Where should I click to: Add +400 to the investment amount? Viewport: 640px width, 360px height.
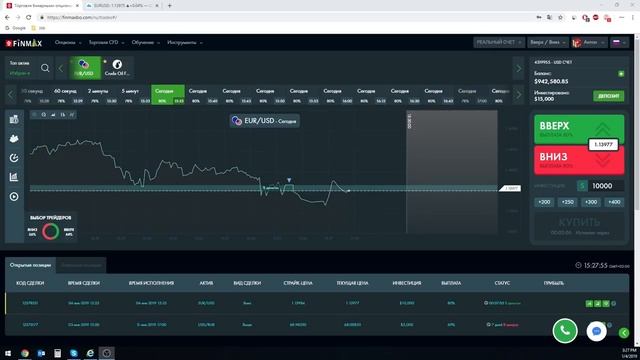[x=614, y=202]
